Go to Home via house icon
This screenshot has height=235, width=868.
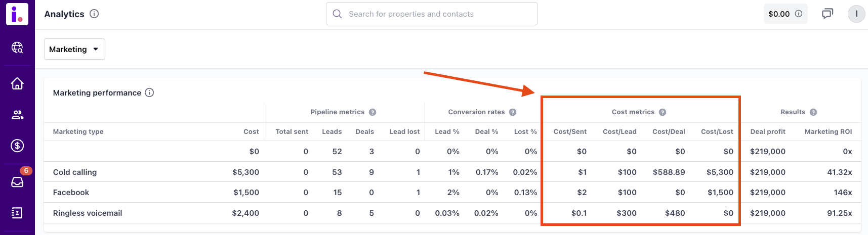coord(17,83)
